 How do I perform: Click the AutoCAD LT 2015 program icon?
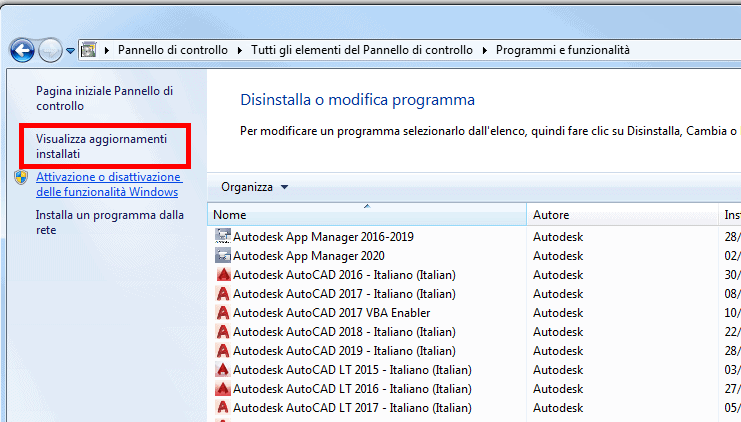pos(223,370)
